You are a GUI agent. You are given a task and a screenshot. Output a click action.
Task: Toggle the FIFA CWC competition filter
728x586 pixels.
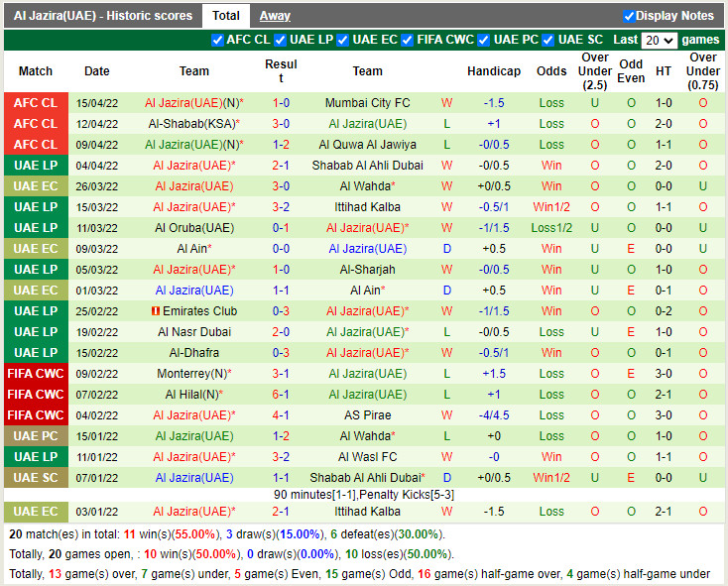(408, 41)
